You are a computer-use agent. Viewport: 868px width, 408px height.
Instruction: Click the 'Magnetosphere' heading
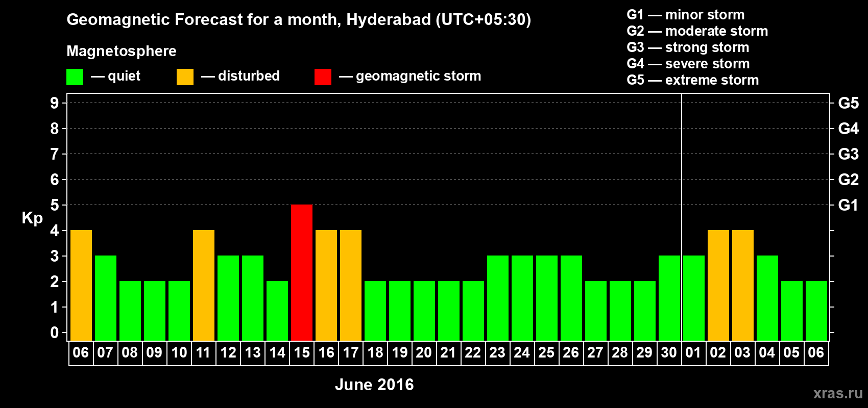pos(122,51)
